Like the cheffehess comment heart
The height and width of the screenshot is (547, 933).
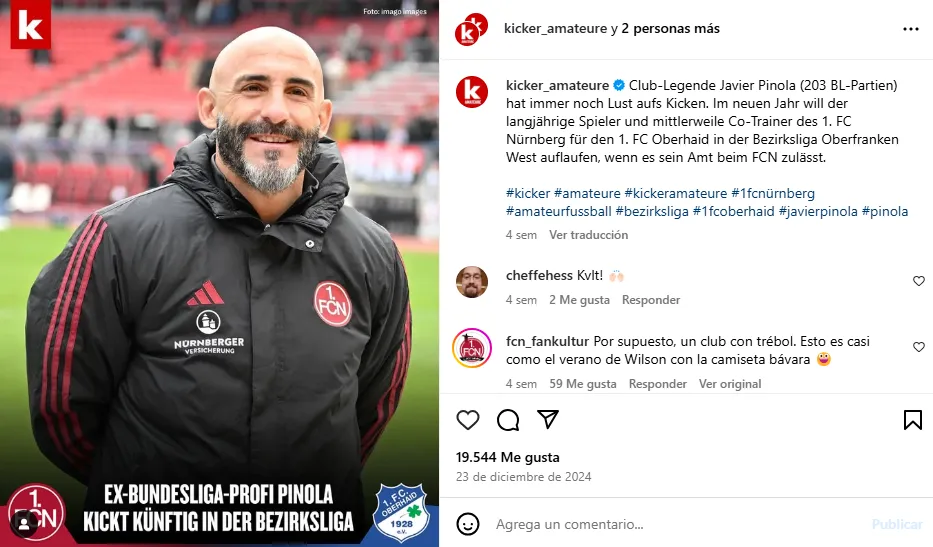(x=919, y=281)
